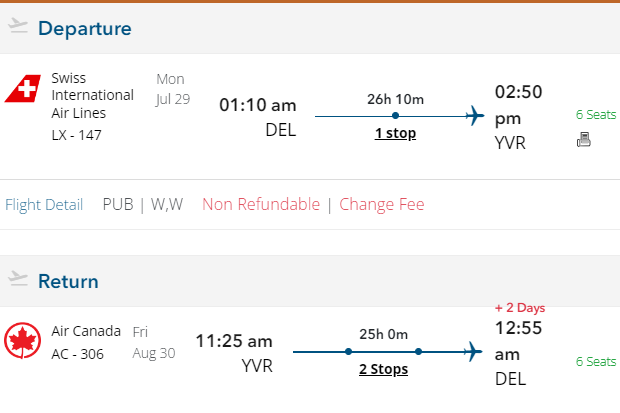The image size is (620, 413).
Task: Click the + 2 Days arrival indicator
Action: coord(520,307)
